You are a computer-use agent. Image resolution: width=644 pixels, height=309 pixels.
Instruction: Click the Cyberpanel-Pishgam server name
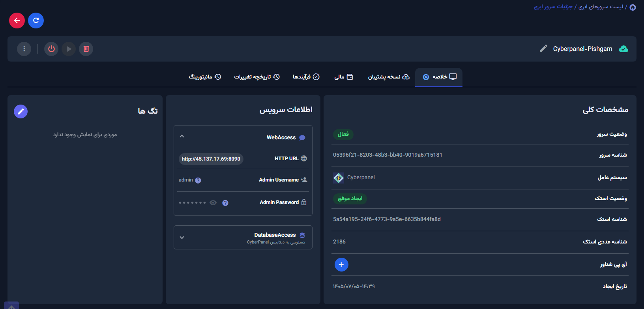pos(583,49)
